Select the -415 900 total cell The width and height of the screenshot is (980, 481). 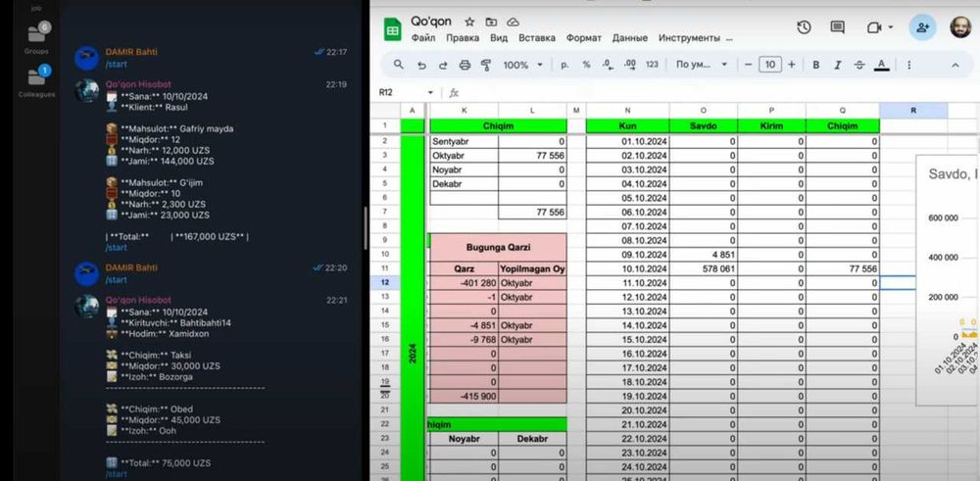click(464, 396)
